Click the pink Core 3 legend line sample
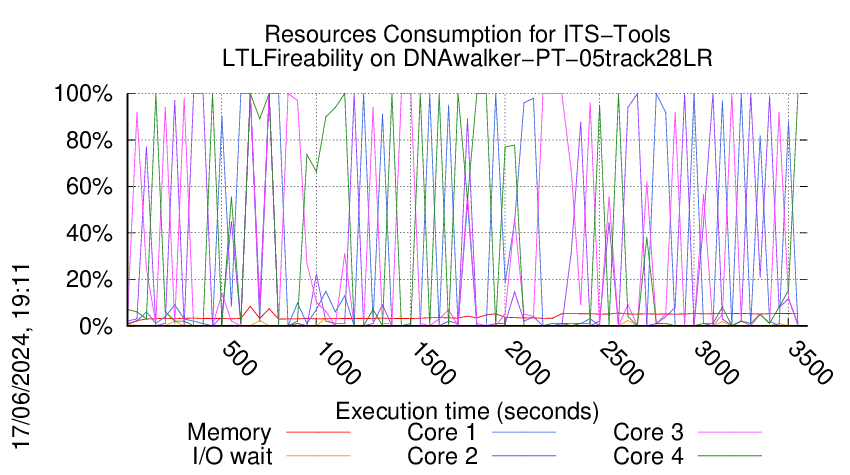Image resolution: width=850 pixels, height=475 pixels. coord(730,432)
